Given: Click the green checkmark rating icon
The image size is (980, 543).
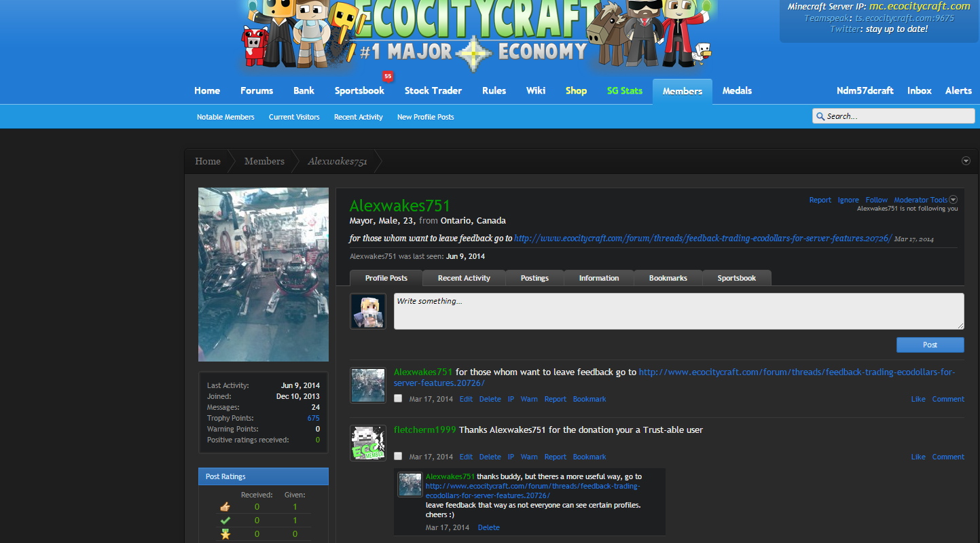Looking at the screenshot, I should pos(225,521).
